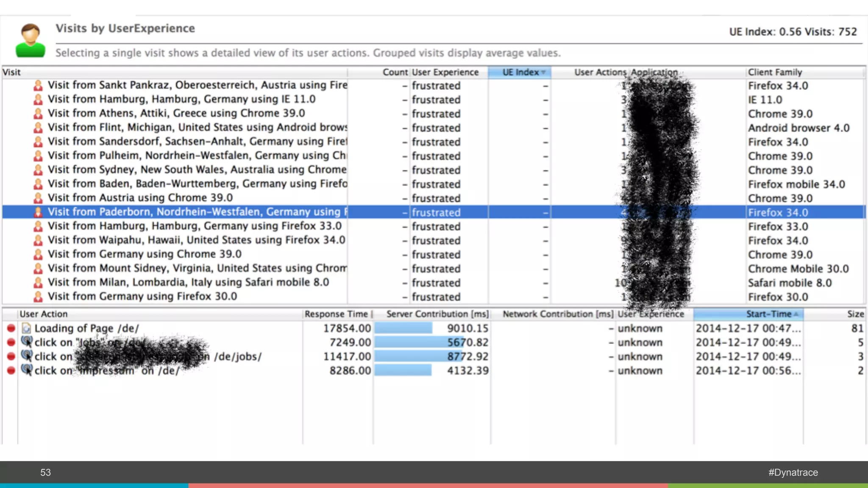Click red status dot beside Loading of Page
Viewport: 868px width, 488px height.
coord(11,328)
